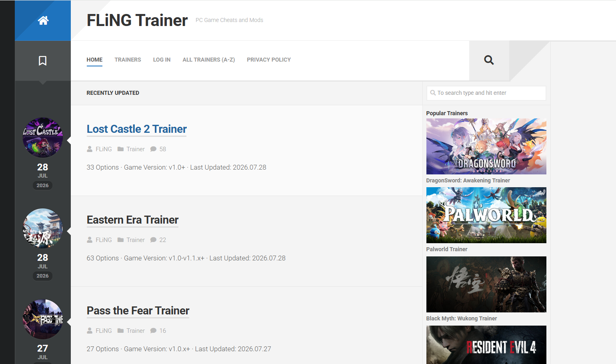Click the bookmark icon in sidebar

tap(43, 61)
